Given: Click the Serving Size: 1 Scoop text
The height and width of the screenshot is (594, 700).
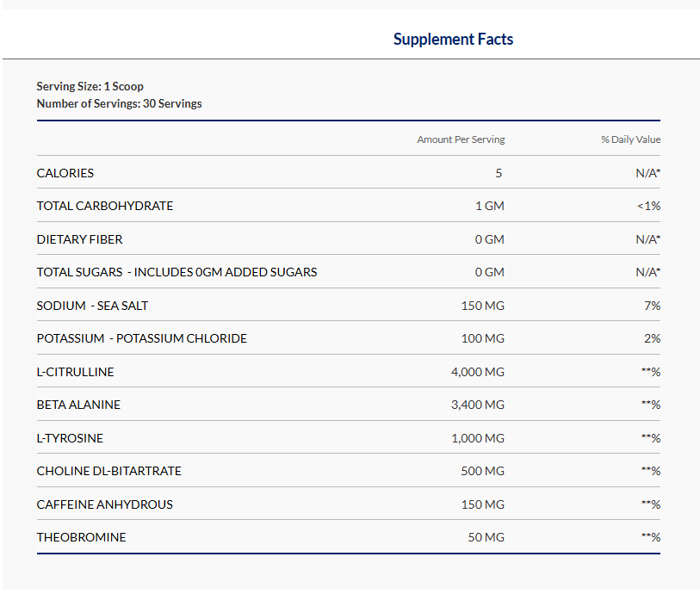Looking at the screenshot, I should (90, 87).
